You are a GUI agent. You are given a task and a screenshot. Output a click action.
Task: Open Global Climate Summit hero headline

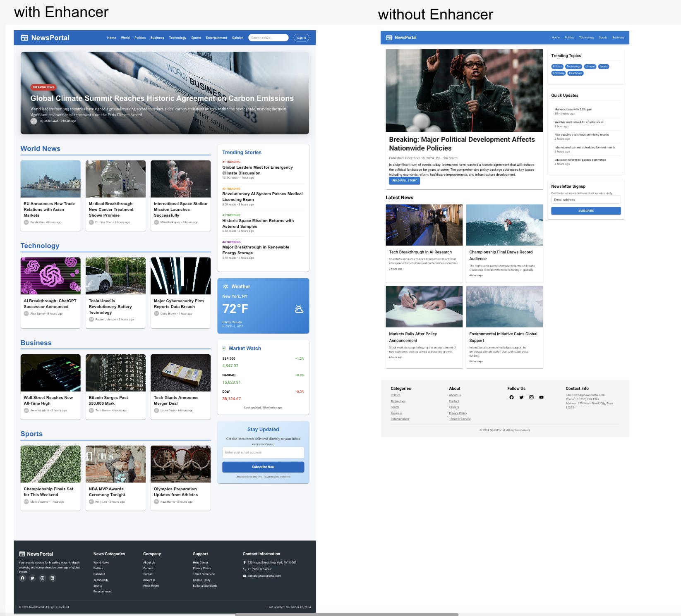click(162, 98)
